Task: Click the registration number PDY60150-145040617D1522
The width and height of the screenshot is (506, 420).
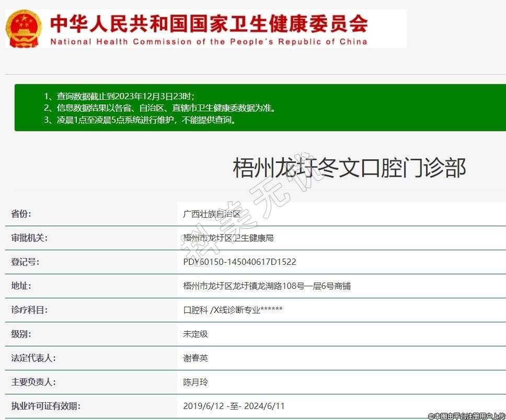Action: (239, 262)
